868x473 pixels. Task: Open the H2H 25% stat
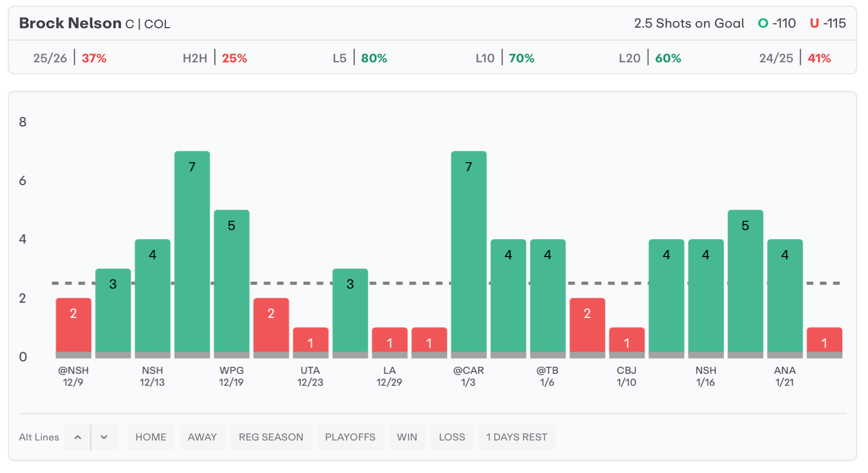tap(215, 58)
